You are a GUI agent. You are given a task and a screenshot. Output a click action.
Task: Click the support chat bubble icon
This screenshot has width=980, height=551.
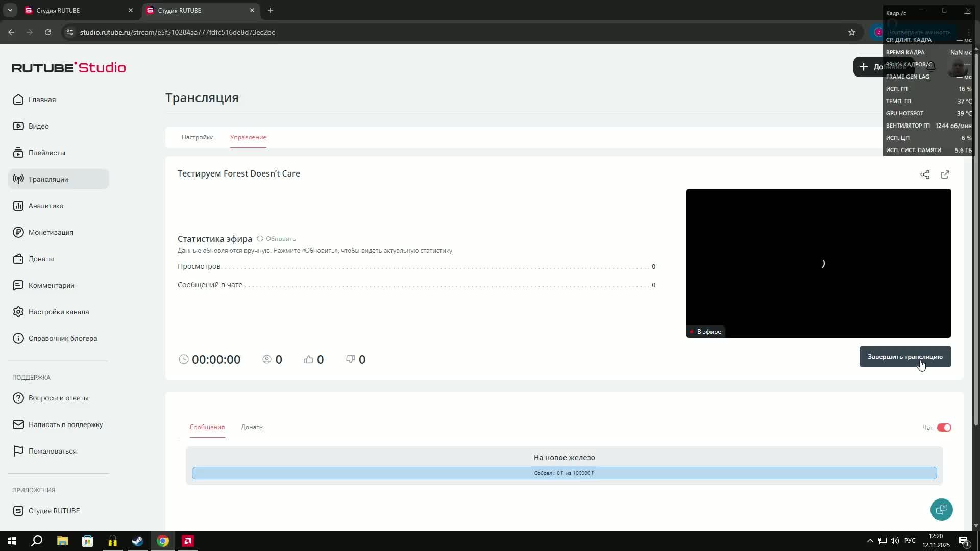941,509
